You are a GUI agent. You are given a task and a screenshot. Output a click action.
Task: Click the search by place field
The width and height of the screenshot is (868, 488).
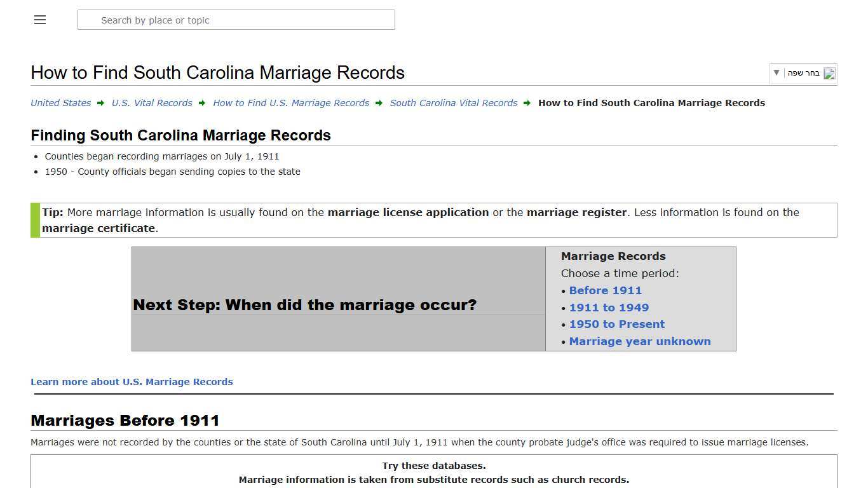[236, 20]
